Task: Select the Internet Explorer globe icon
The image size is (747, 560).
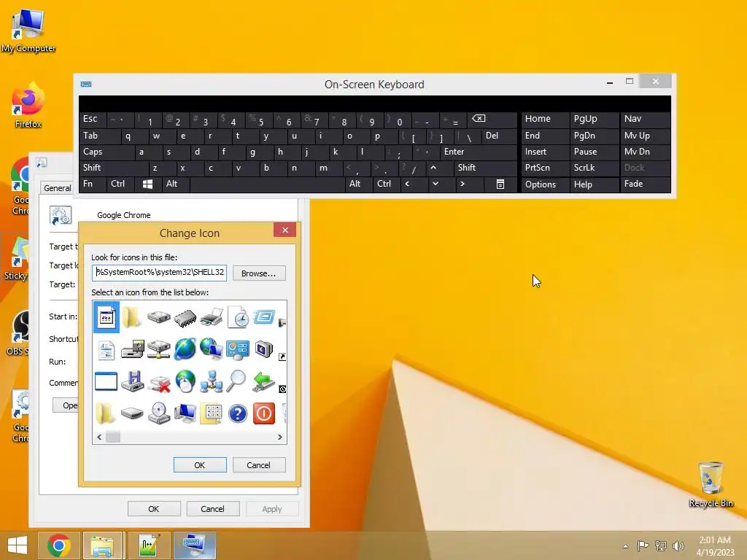Action: 185,349
